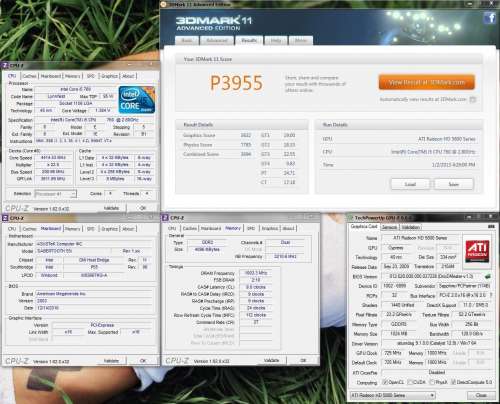Click the GPU Clock value in GPU-Z

pos(393,353)
